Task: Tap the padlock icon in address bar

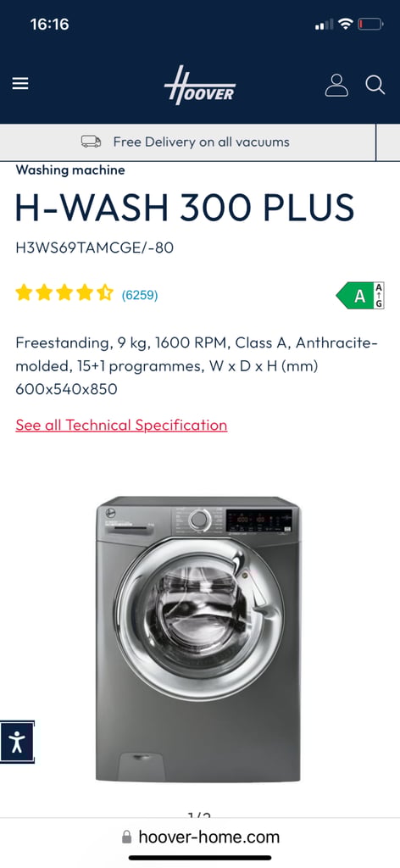Action: coord(126,837)
